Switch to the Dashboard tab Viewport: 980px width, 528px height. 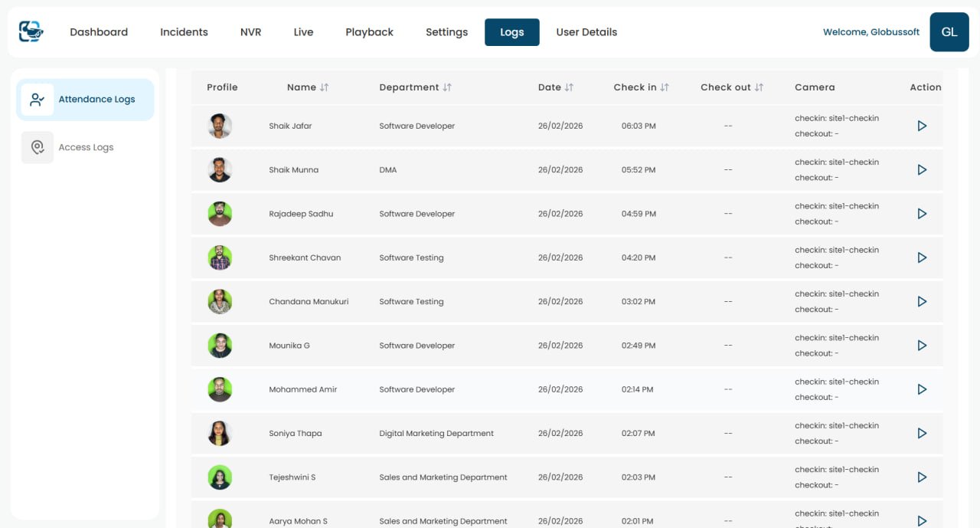(98, 31)
